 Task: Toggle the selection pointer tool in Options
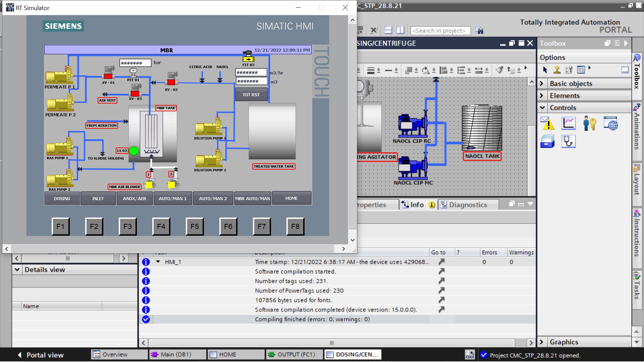[545, 70]
